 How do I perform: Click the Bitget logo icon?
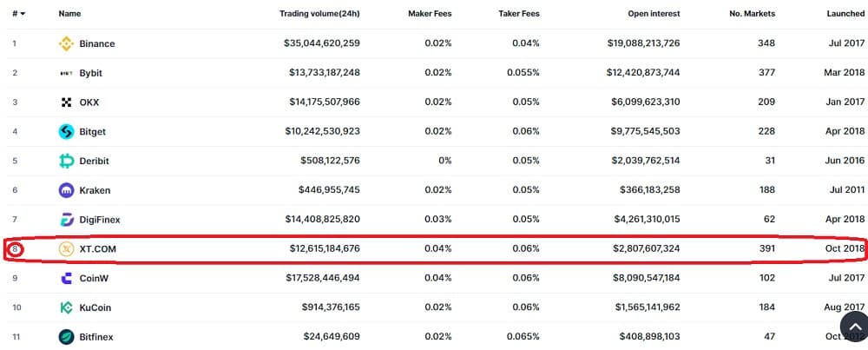pyautogui.click(x=67, y=132)
